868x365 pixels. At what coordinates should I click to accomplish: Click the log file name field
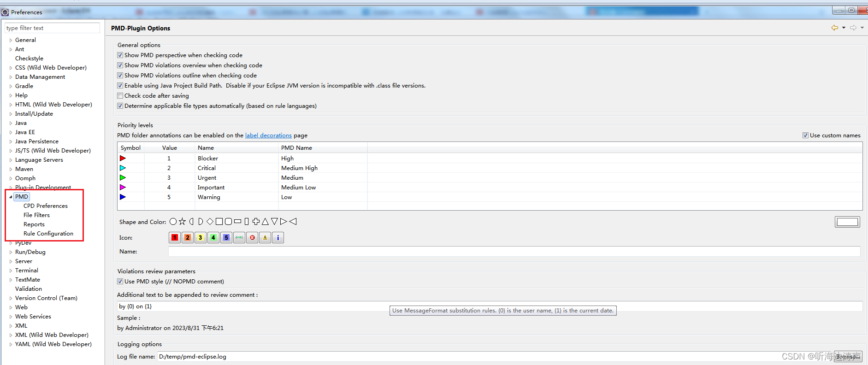495,356
